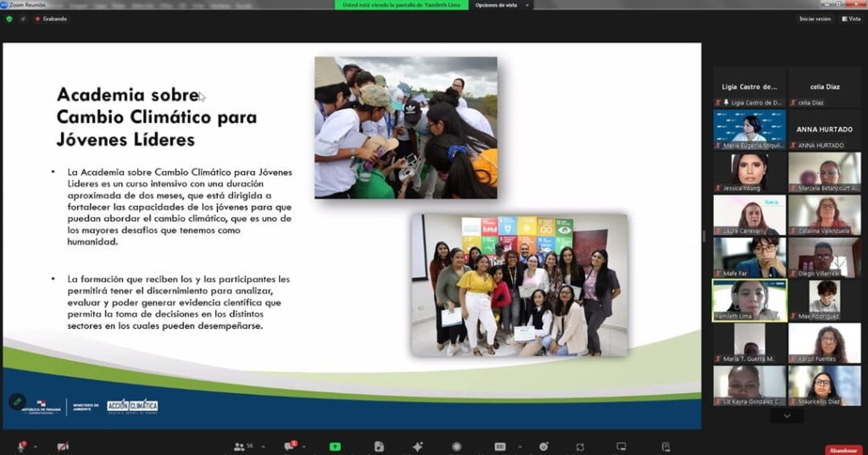Click the Iniciar sesión link
Viewport: 868px width, 455px height.
pos(815,19)
